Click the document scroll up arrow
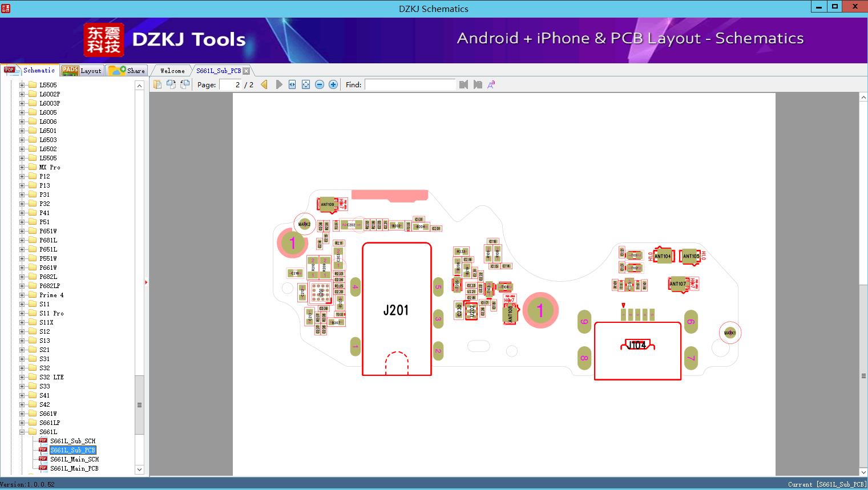This screenshot has height=490, width=868. 863,98
